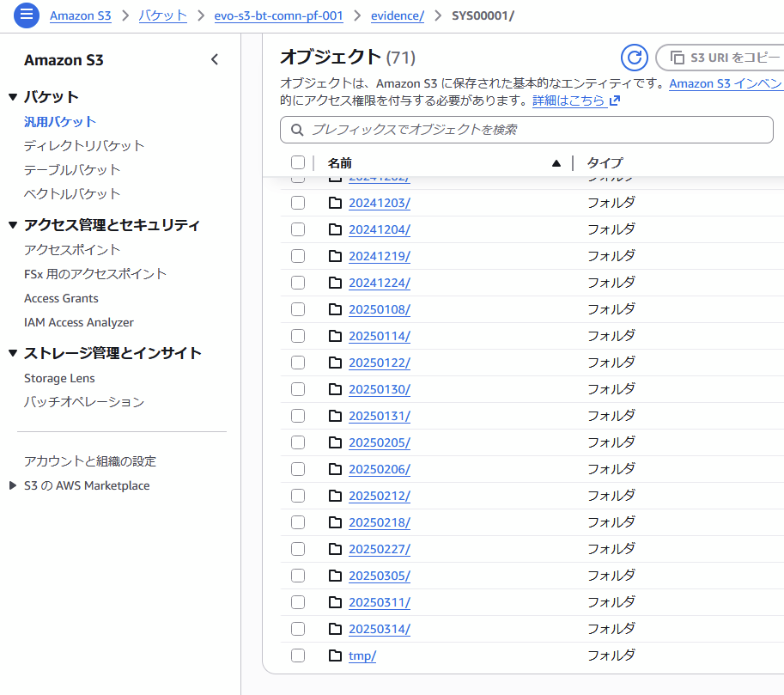The image size is (784, 695).
Task: Click the refresh objects icon button
Action: (x=634, y=58)
